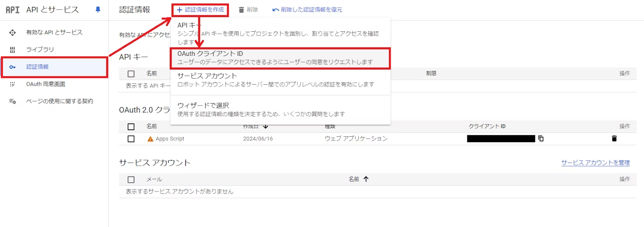Click the key icon beside 認証情報

click(x=12, y=67)
